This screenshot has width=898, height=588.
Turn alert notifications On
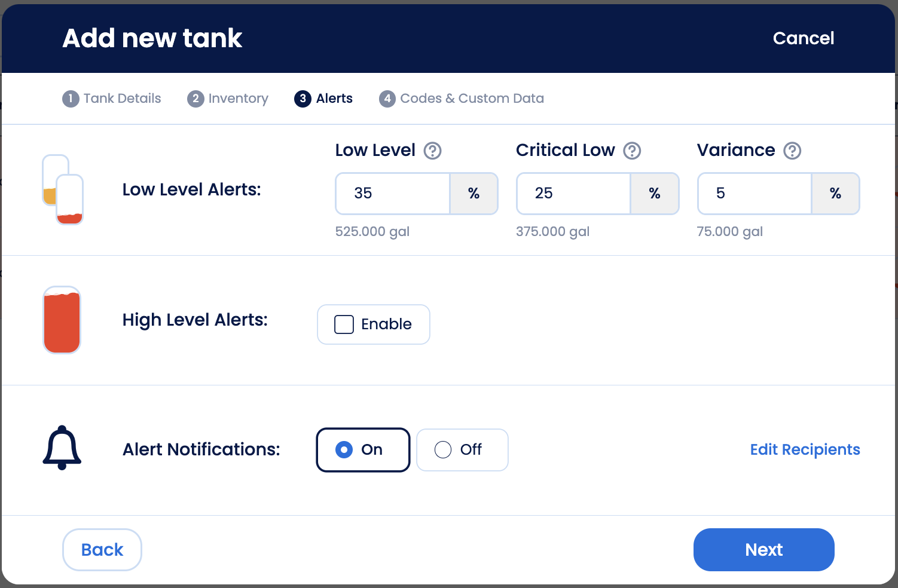(x=344, y=450)
